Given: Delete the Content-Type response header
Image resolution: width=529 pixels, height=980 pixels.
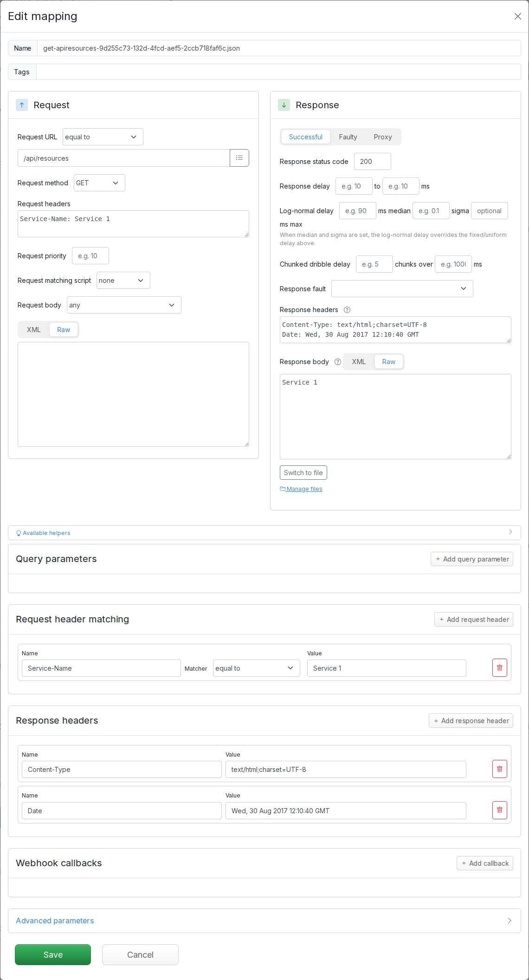Looking at the screenshot, I should pos(500,769).
